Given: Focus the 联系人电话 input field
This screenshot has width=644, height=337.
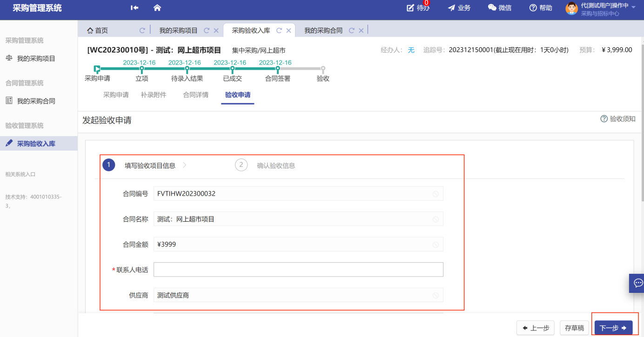Looking at the screenshot, I should 298,270.
